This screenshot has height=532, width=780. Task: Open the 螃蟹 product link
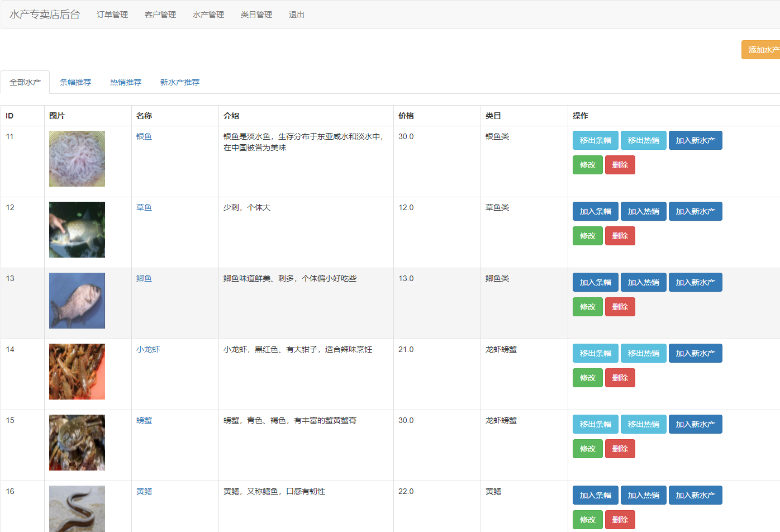pyautogui.click(x=144, y=420)
